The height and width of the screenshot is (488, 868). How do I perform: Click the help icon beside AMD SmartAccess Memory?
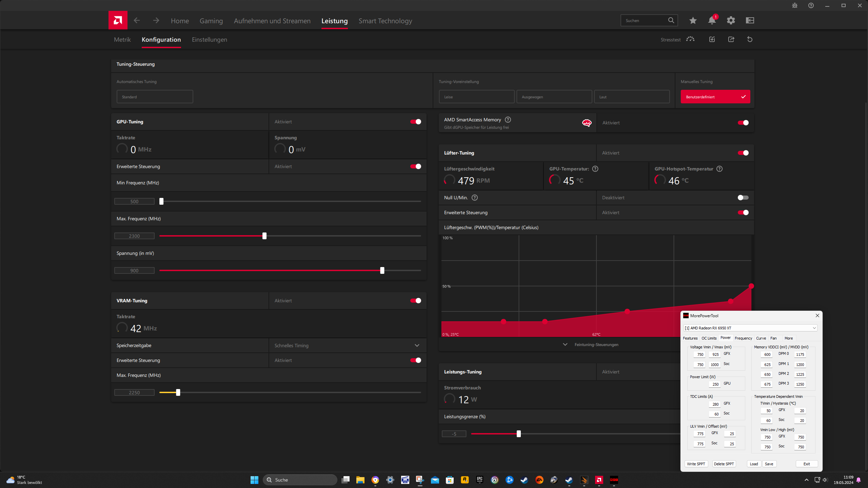508,120
